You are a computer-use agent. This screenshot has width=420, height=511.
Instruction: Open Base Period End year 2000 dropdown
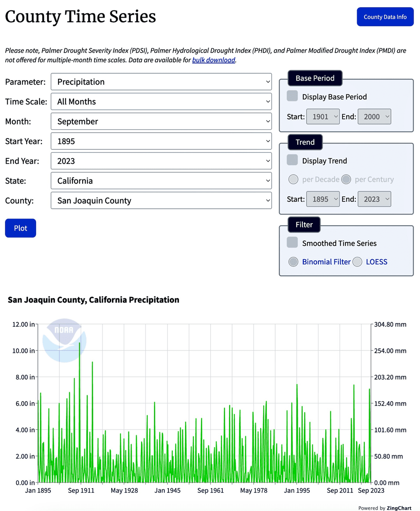coord(374,117)
